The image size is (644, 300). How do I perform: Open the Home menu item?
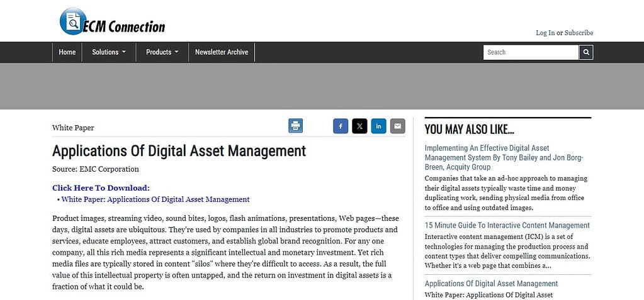(x=67, y=52)
